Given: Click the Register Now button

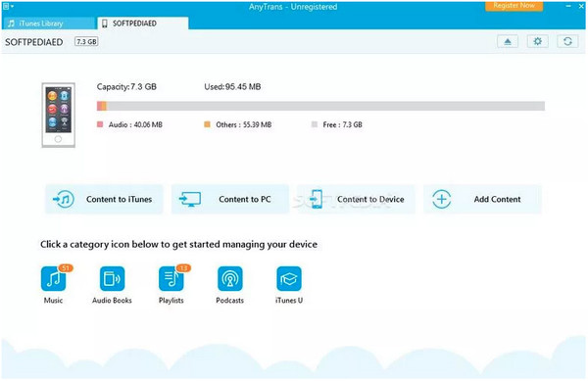Looking at the screenshot, I should (514, 6).
